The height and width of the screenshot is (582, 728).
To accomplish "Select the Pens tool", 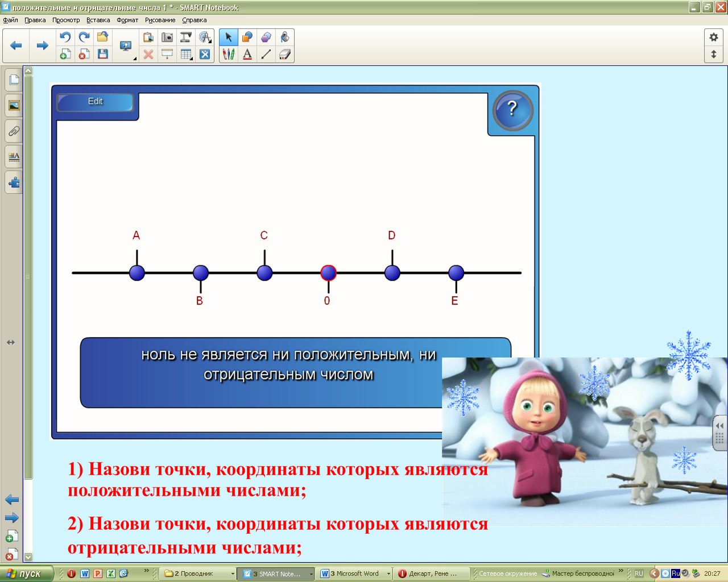I will [229, 54].
